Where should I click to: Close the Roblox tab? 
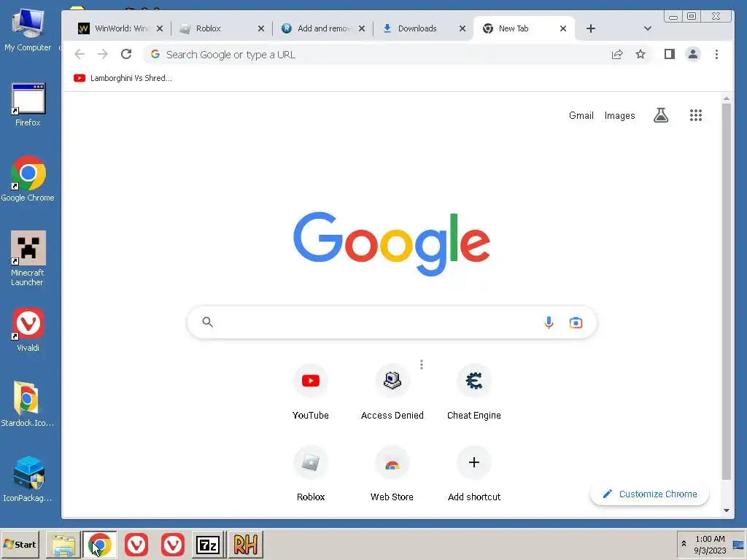point(260,28)
